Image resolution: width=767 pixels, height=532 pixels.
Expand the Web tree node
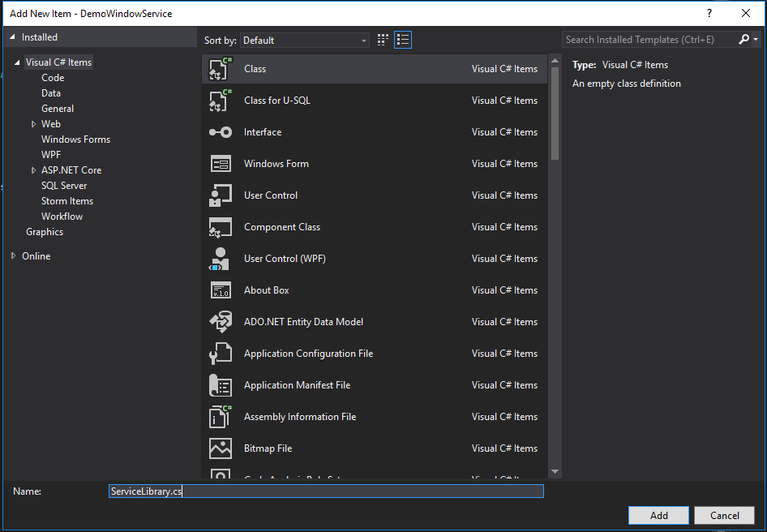[33, 123]
